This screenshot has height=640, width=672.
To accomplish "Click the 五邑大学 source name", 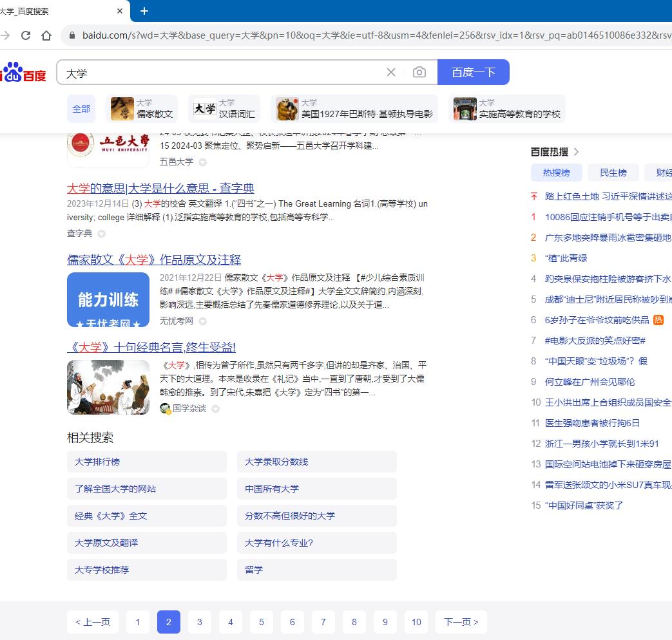I will (177, 162).
